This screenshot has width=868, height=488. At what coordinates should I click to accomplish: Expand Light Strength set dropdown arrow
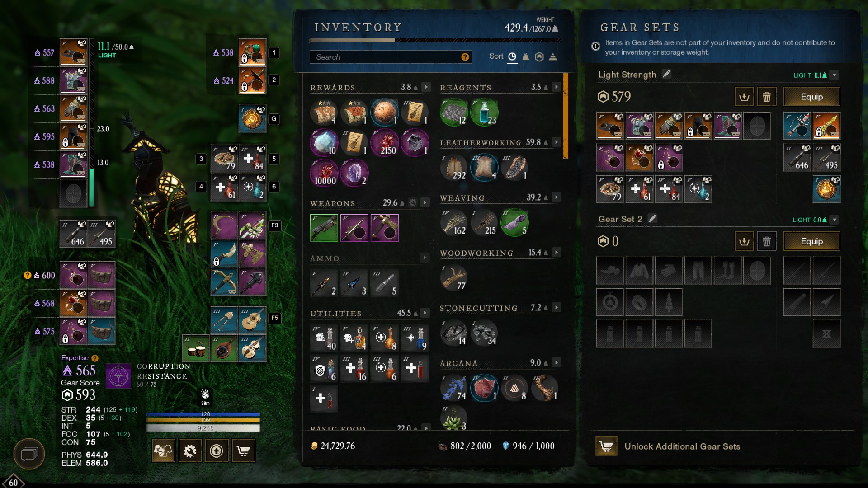click(835, 75)
